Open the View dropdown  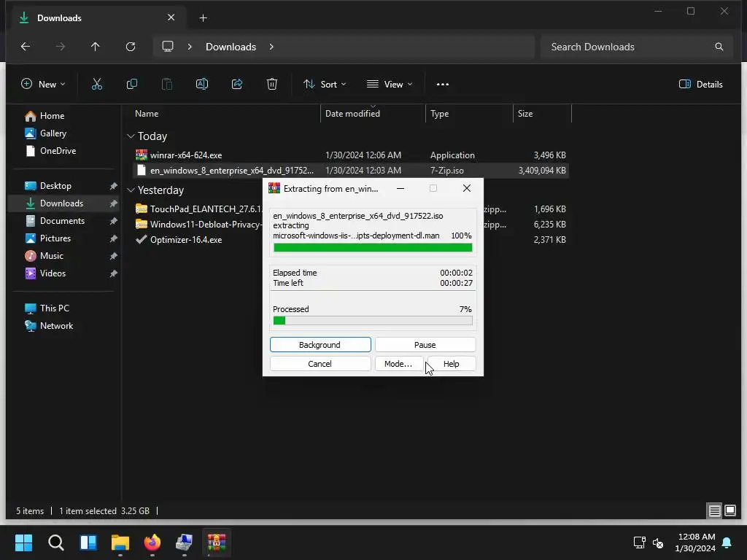coord(390,85)
